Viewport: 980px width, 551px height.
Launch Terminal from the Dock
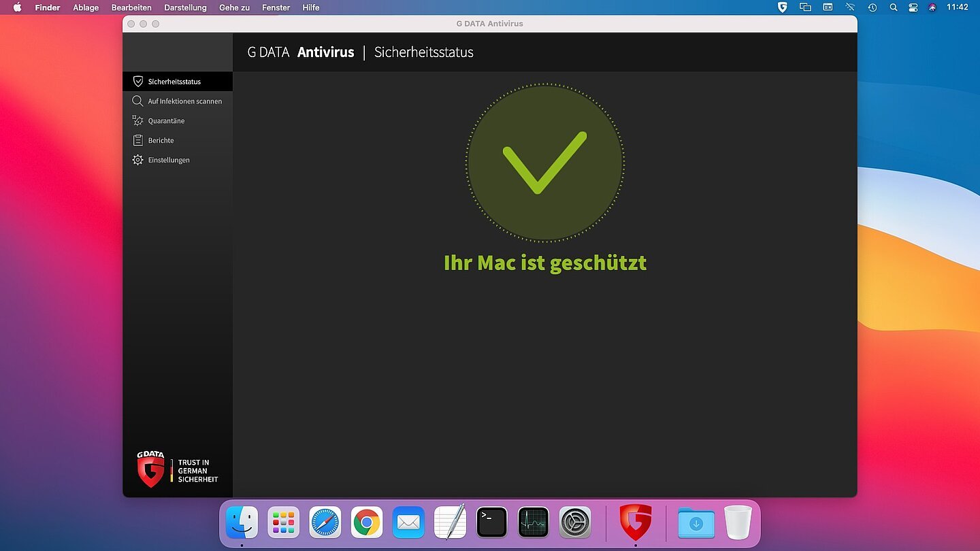(x=491, y=522)
